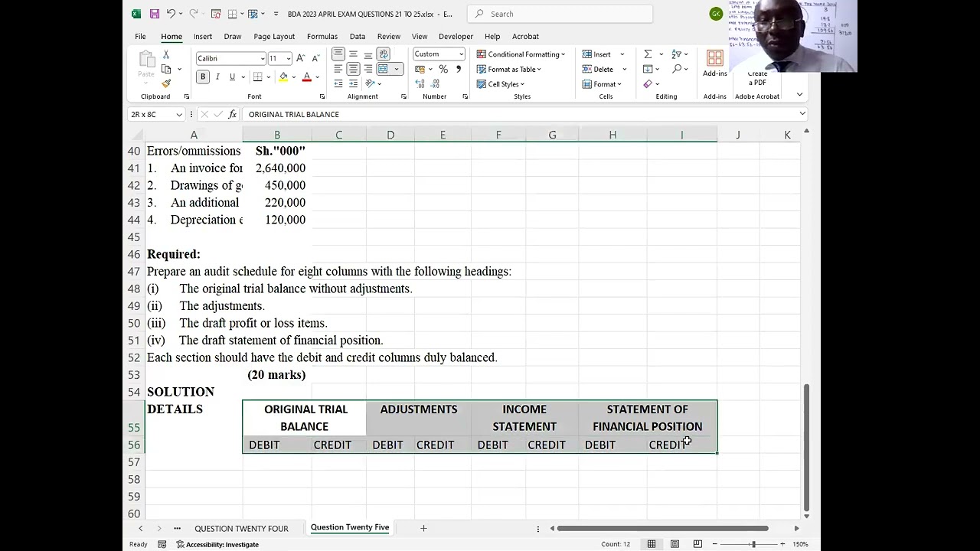The width and height of the screenshot is (980, 551).
Task: Click Increase Indent icon
Action: pyautogui.click(x=353, y=83)
